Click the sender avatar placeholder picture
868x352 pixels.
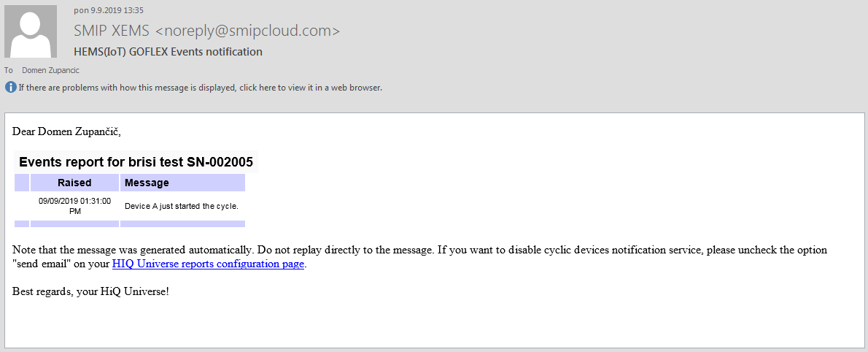coord(31,31)
